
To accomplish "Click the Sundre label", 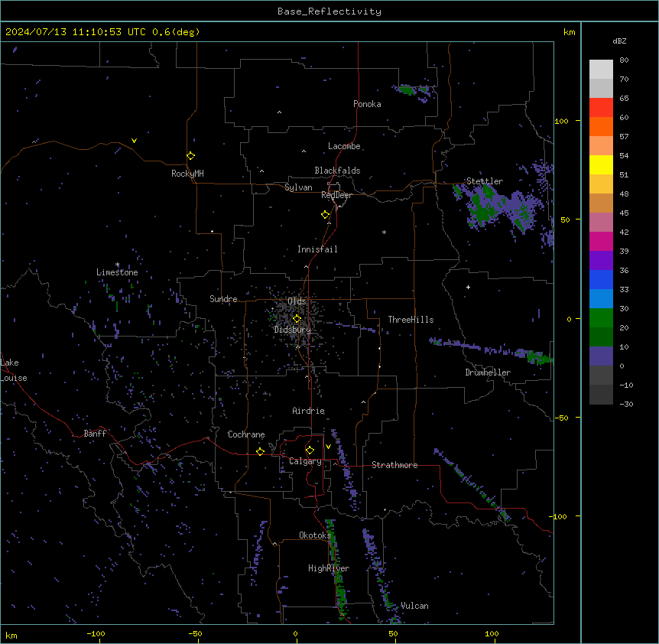I will 223,299.
